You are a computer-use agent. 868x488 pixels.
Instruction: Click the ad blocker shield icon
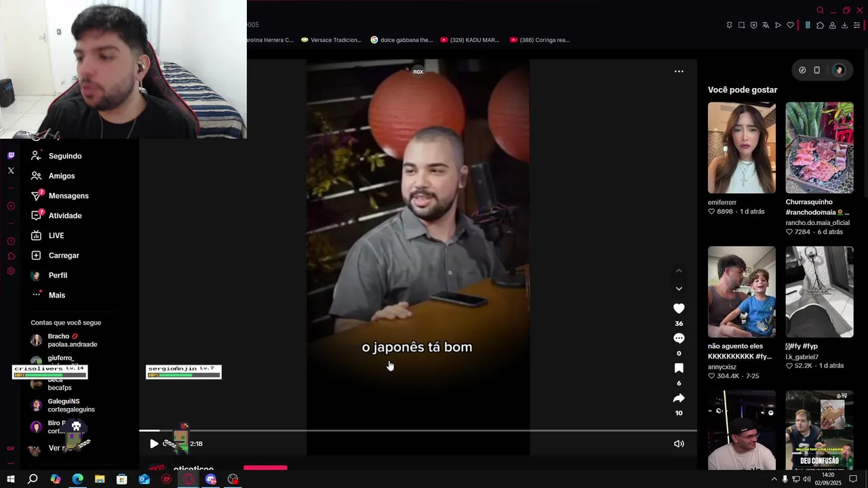(753, 25)
